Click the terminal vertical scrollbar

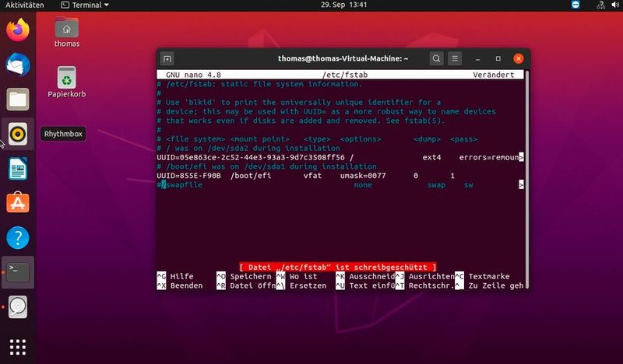pyautogui.click(x=527, y=179)
